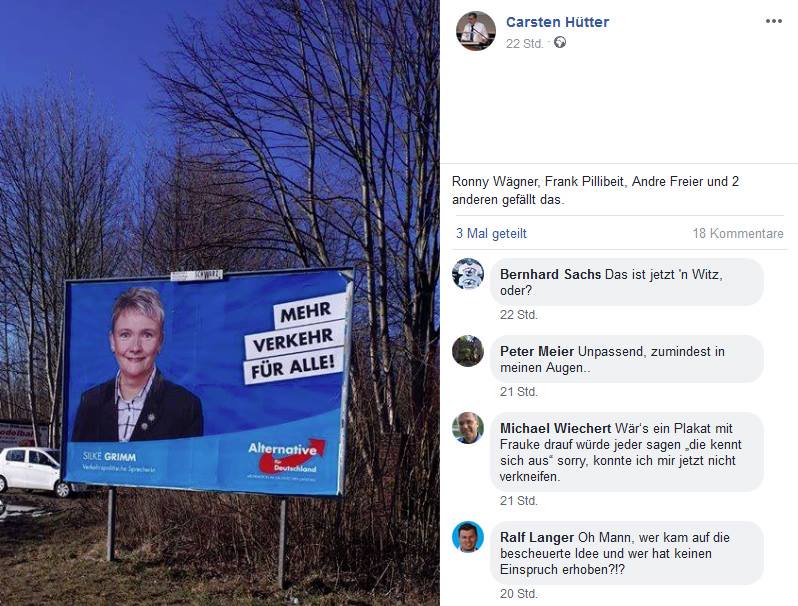This screenshot has height=606, width=798.
Task: Click Michael Wiechert's avatar
Action: [468, 428]
